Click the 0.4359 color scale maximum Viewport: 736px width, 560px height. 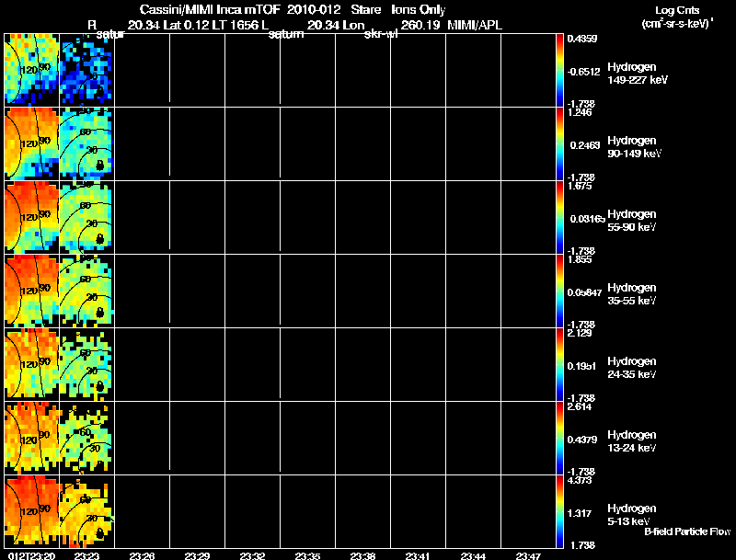tap(582, 39)
